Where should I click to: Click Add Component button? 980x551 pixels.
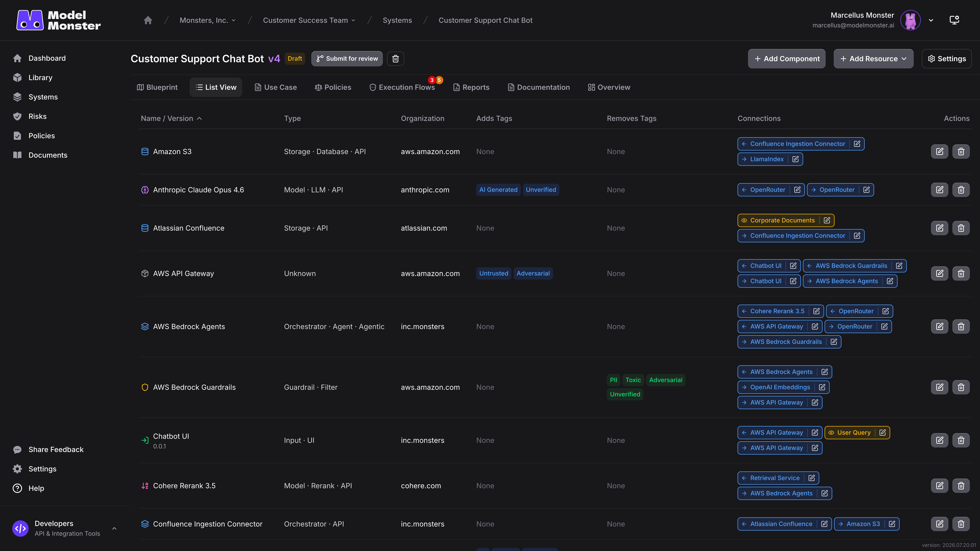(x=786, y=59)
